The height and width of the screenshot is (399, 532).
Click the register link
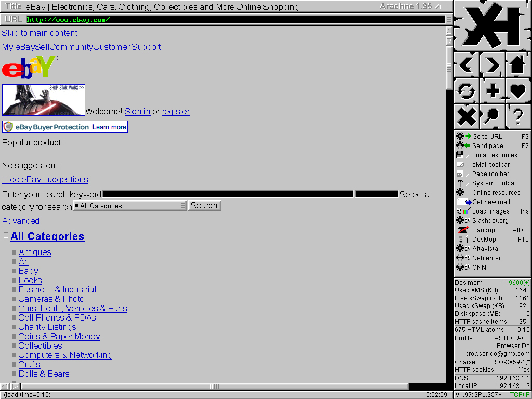point(176,112)
